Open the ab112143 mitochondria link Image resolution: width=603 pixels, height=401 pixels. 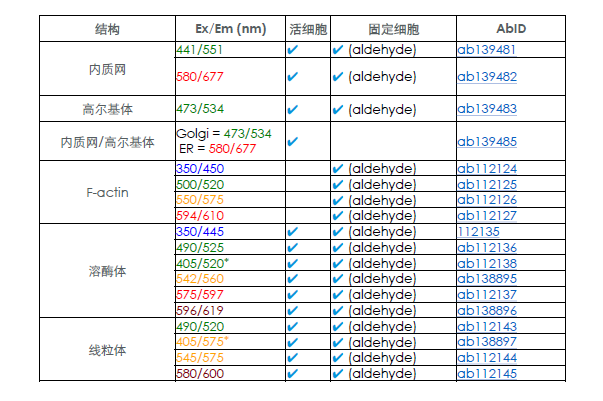click(486, 326)
